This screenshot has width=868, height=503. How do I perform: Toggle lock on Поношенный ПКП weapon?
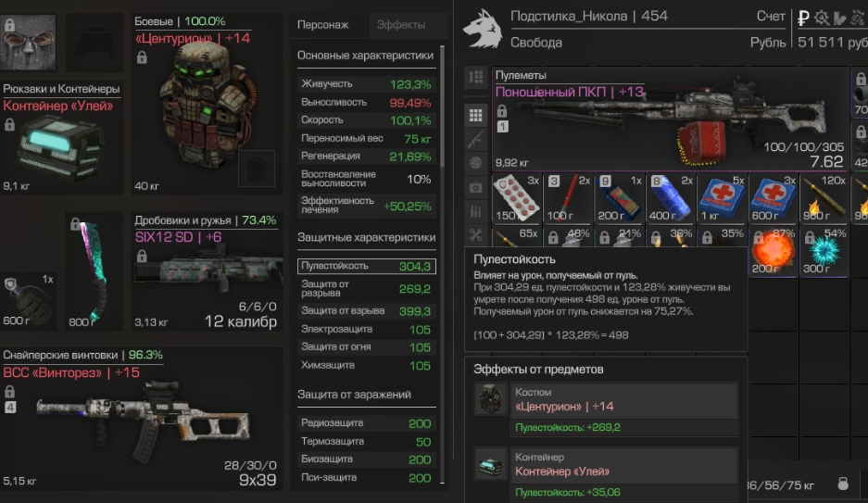[x=501, y=110]
